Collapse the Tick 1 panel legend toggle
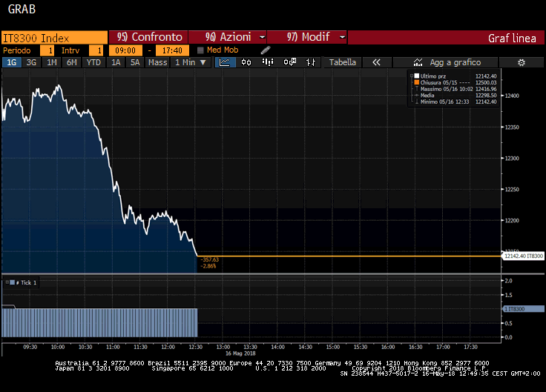The image size is (546, 392). (7, 282)
